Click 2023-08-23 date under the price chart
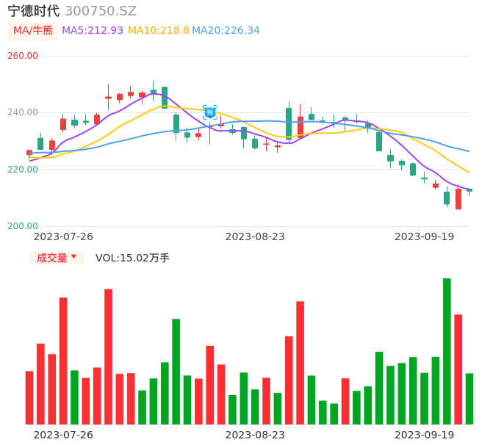Image resolution: width=504 pixels, height=445 pixels. [255, 236]
